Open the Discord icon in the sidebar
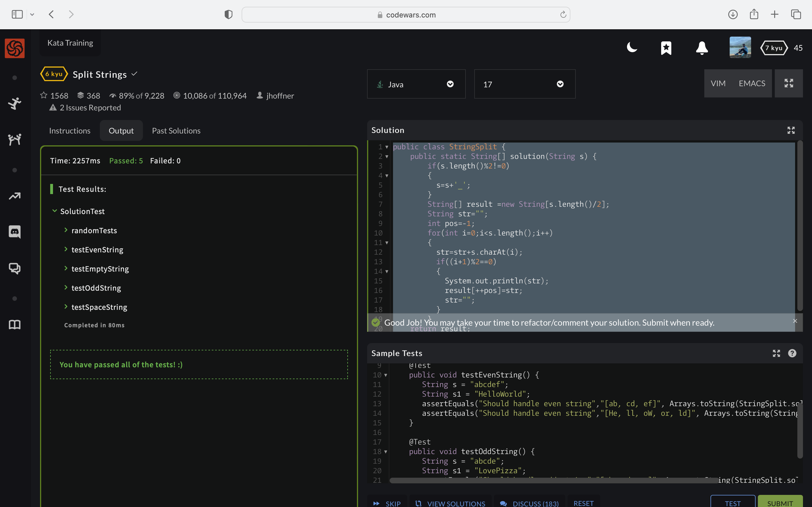The height and width of the screenshot is (507, 812). coord(14,231)
